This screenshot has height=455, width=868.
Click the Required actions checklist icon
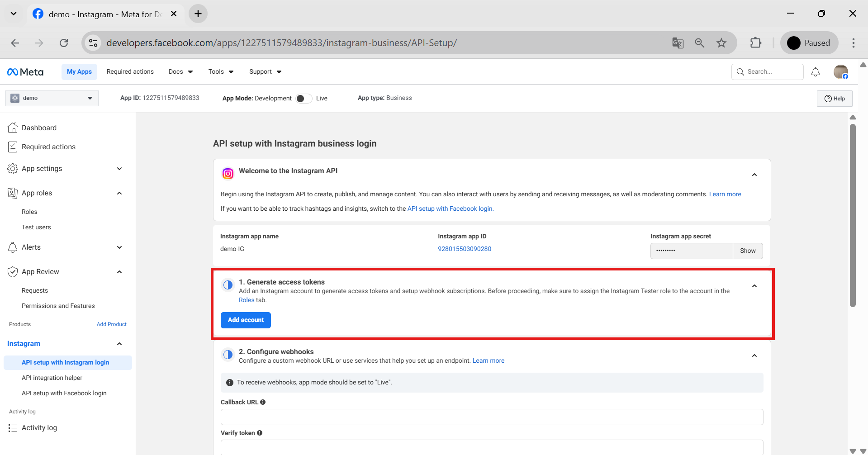click(13, 147)
